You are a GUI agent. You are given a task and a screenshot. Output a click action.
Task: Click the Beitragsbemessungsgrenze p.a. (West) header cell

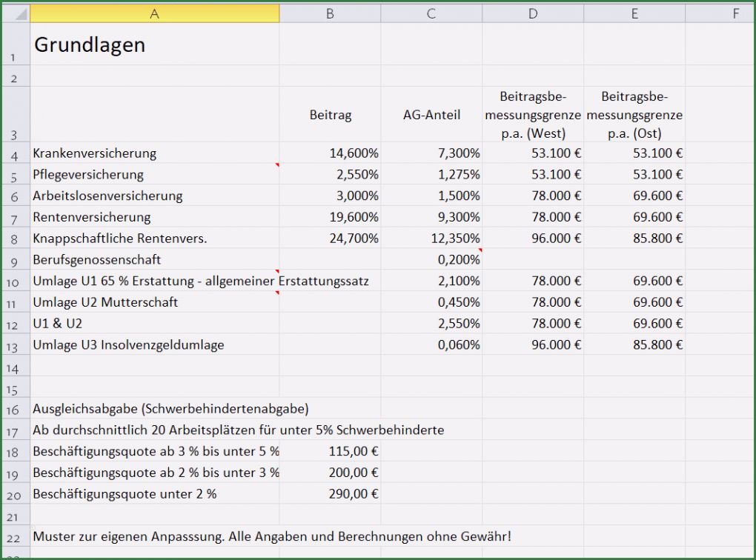(532, 115)
